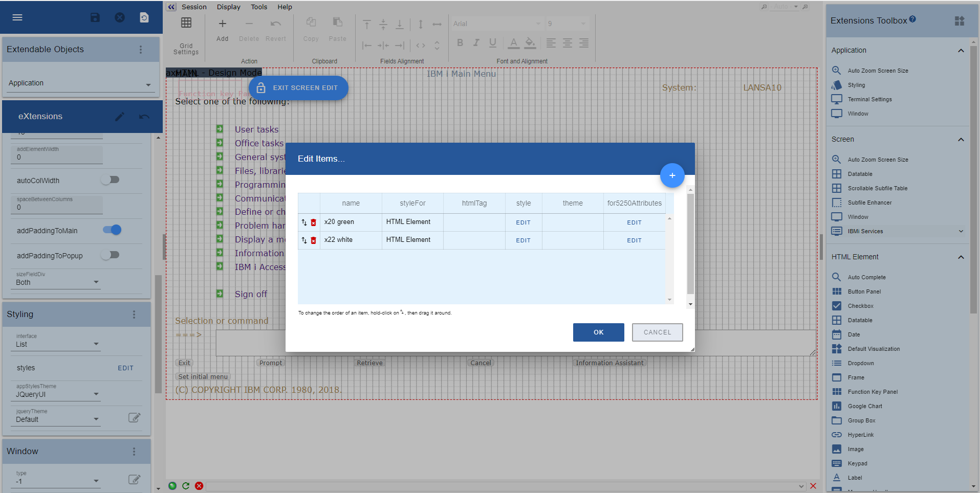Open the Display menu
The height and width of the screenshot is (493, 980).
tap(228, 7)
